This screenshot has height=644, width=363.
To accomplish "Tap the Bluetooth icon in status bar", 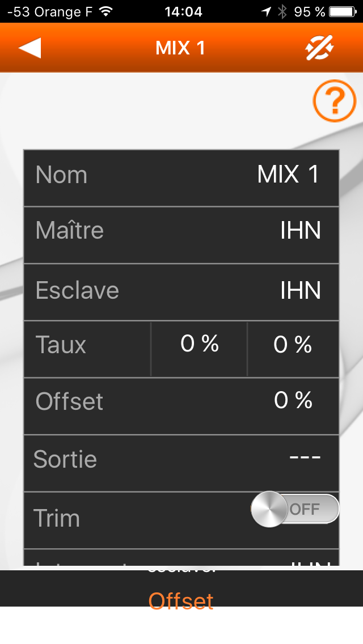I will click(282, 11).
